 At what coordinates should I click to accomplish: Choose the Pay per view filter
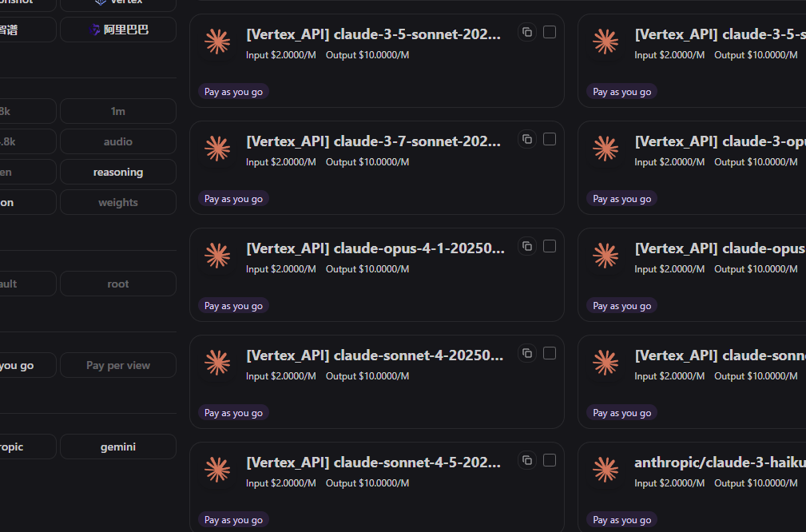point(118,366)
